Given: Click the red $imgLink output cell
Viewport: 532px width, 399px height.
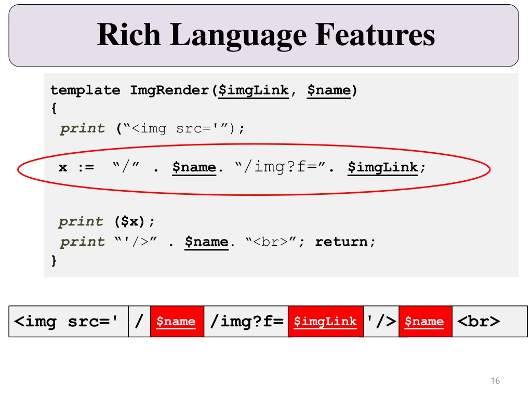Looking at the screenshot, I should click(326, 321).
